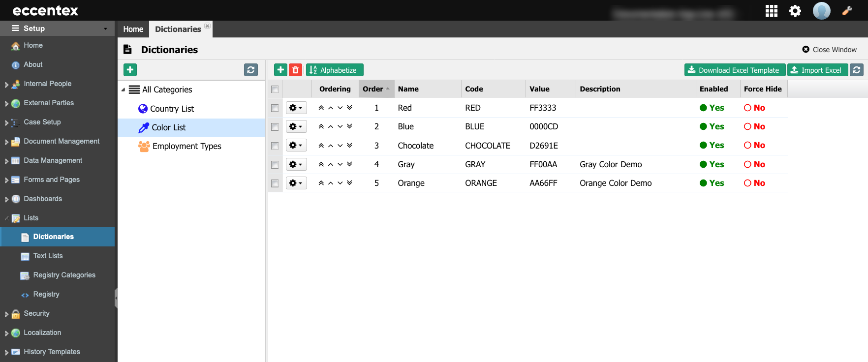This screenshot has height=362, width=868.
Task: Toggle Enabled status for Red row
Action: (712, 108)
